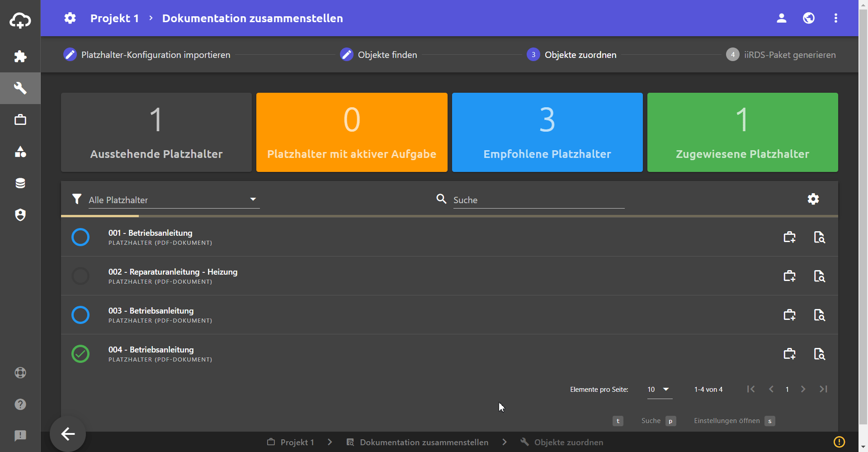868x452 pixels.
Task: Open the database sidebar icon
Action: [x=20, y=183]
